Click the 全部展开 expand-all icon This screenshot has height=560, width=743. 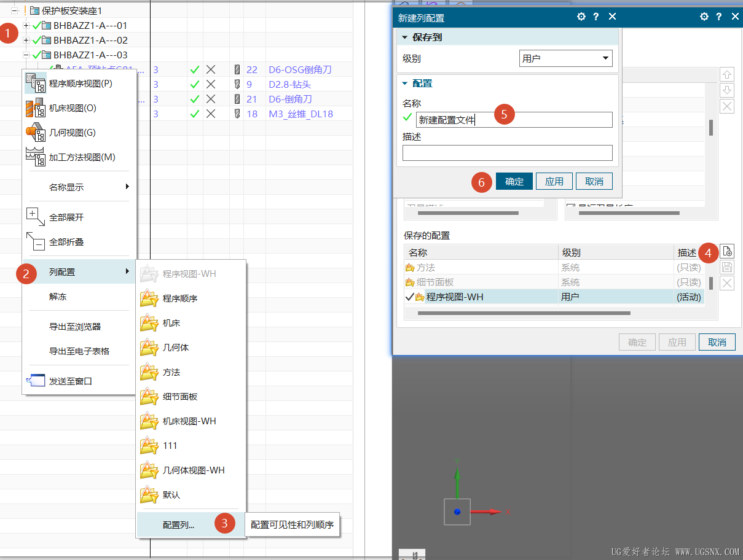point(36,217)
